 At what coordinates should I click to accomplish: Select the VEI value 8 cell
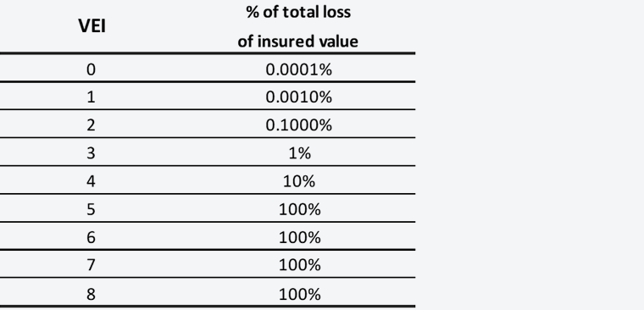coord(92,295)
